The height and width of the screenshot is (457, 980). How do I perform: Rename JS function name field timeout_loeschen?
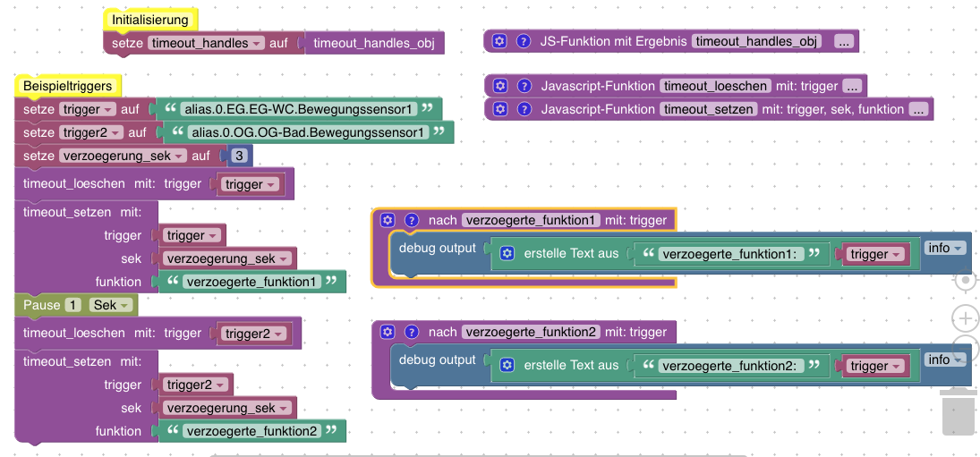[x=716, y=86]
